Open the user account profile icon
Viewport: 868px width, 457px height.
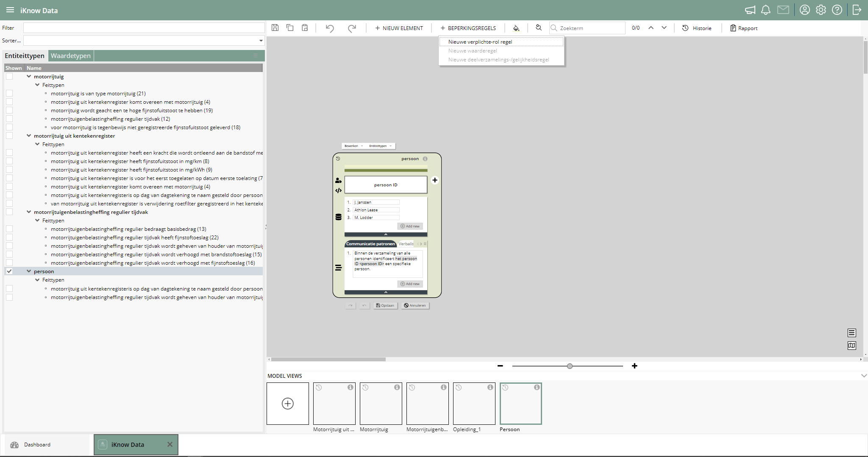click(805, 10)
